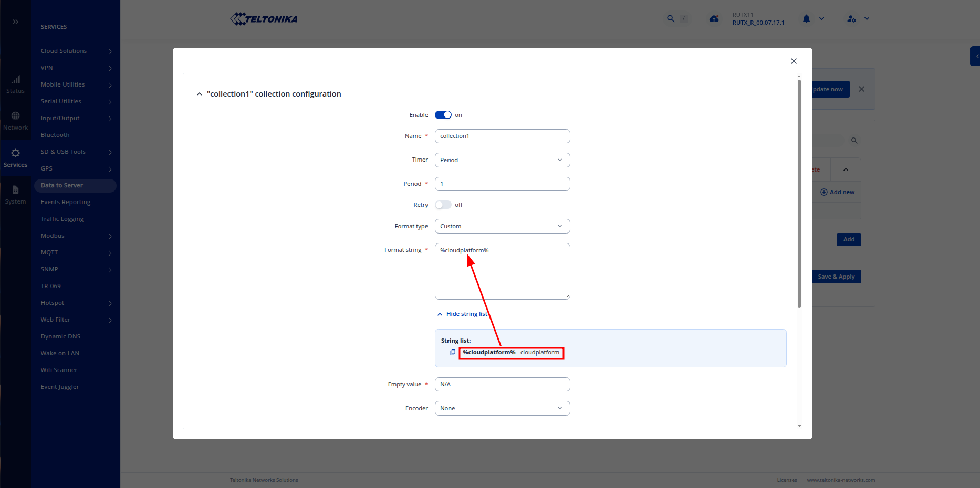Select Events Reporting in the sidebar
This screenshot has width=980, height=488.
coord(66,202)
